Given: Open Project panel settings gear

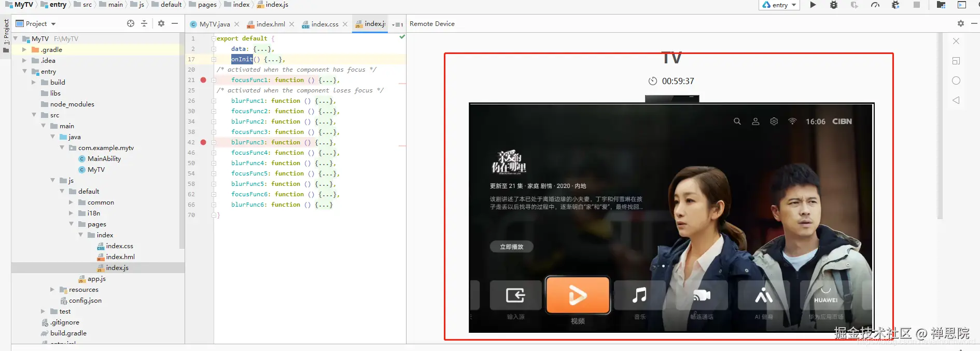Looking at the screenshot, I should click(161, 23).
